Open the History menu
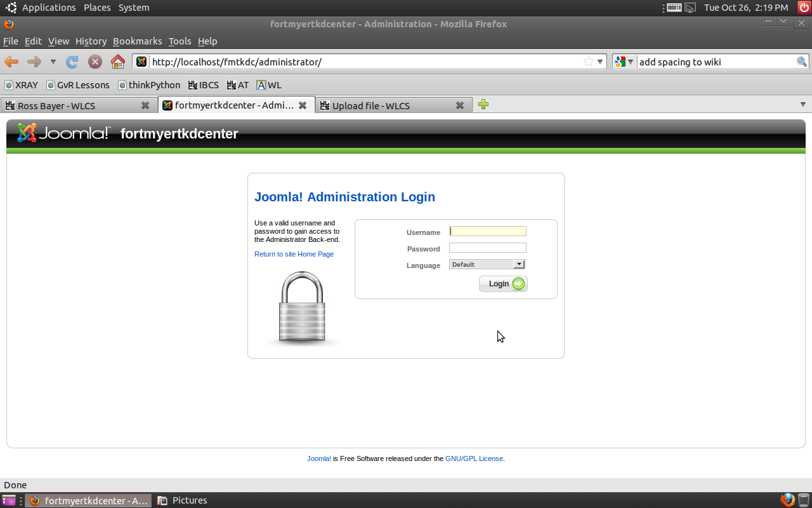 point(91,41)
